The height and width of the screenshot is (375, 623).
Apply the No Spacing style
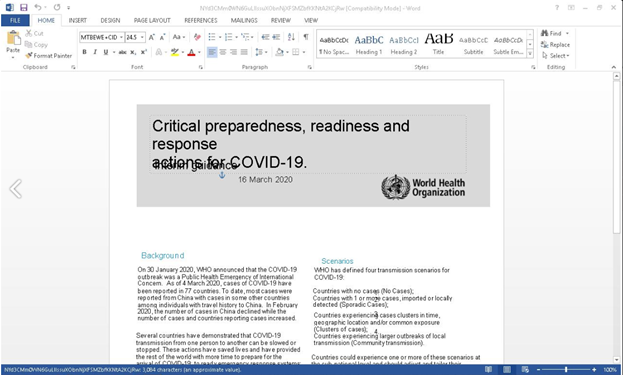pos(334,44)
